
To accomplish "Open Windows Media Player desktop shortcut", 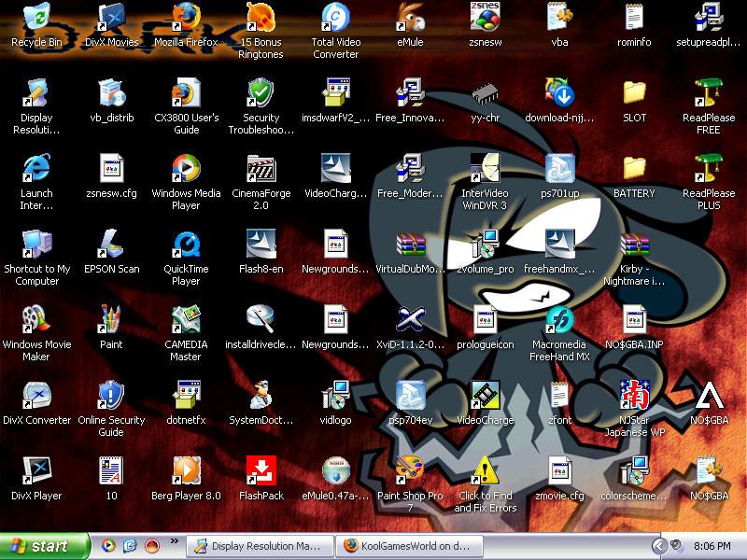I will click(186, 168).
